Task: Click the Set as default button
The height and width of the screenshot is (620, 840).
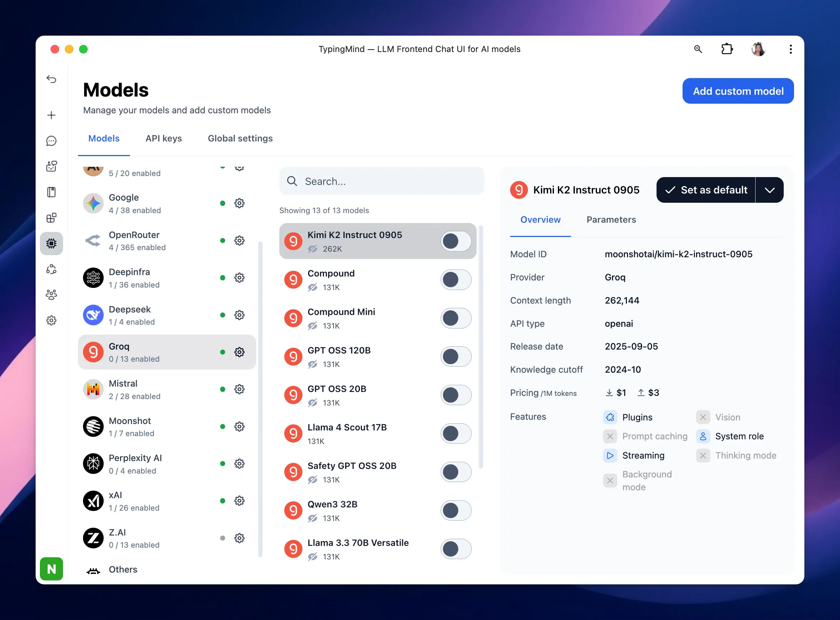Action: tap(706, 190)
